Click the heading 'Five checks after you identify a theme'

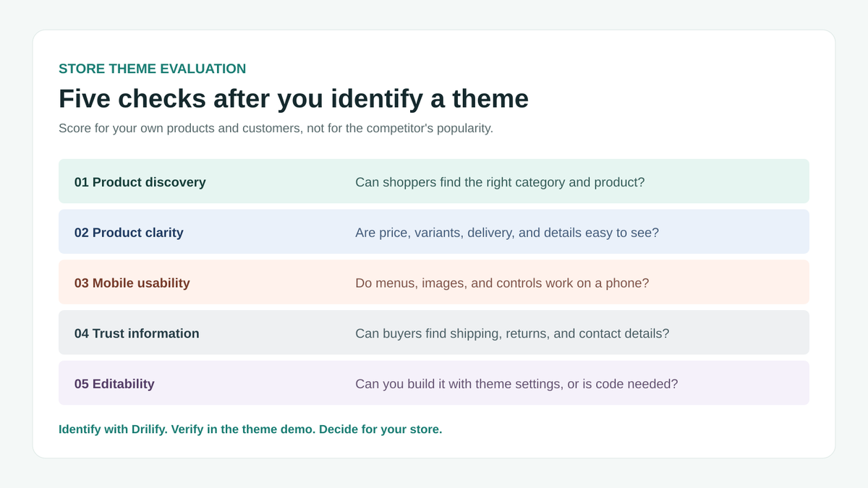pyautogui.click(x=294, y=98)
